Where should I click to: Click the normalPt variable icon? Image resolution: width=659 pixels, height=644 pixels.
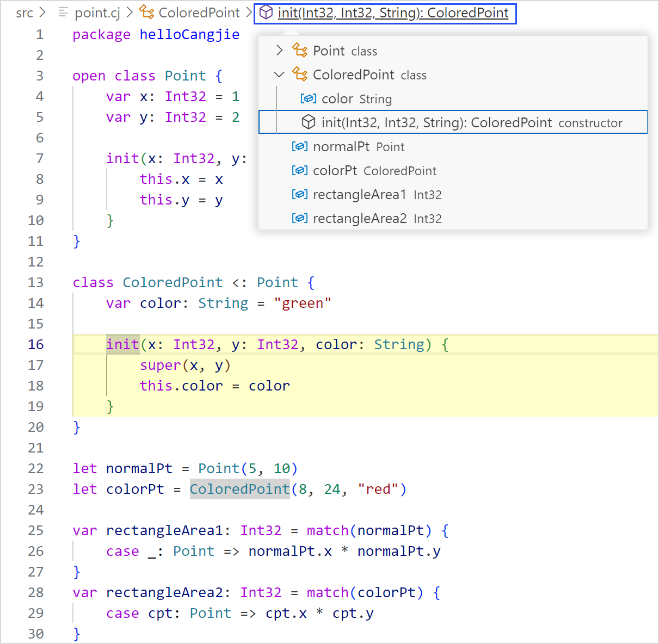pos(300,146)
